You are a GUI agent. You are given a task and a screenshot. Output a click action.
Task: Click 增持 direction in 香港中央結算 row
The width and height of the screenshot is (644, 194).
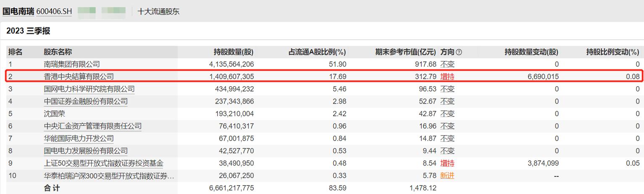pos(447,77)
